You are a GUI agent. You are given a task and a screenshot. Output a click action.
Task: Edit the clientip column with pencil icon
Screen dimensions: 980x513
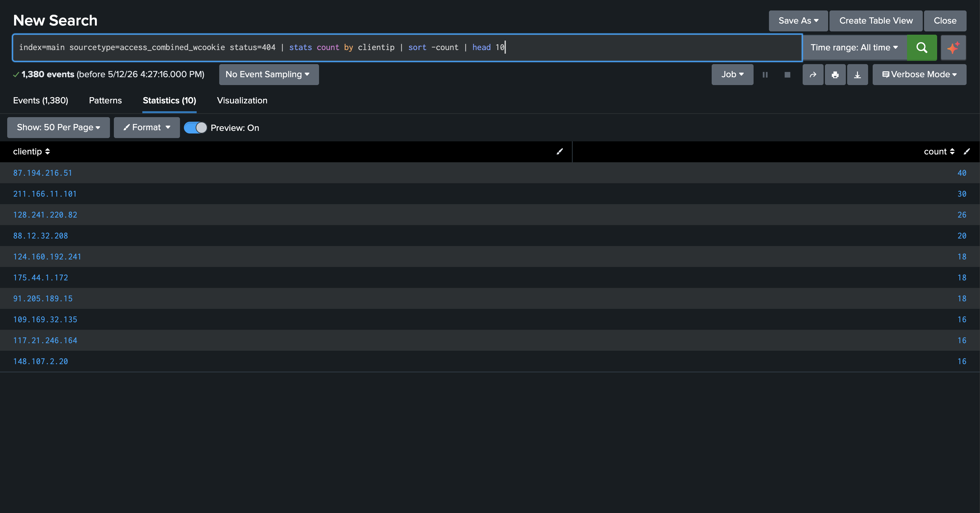560,151
